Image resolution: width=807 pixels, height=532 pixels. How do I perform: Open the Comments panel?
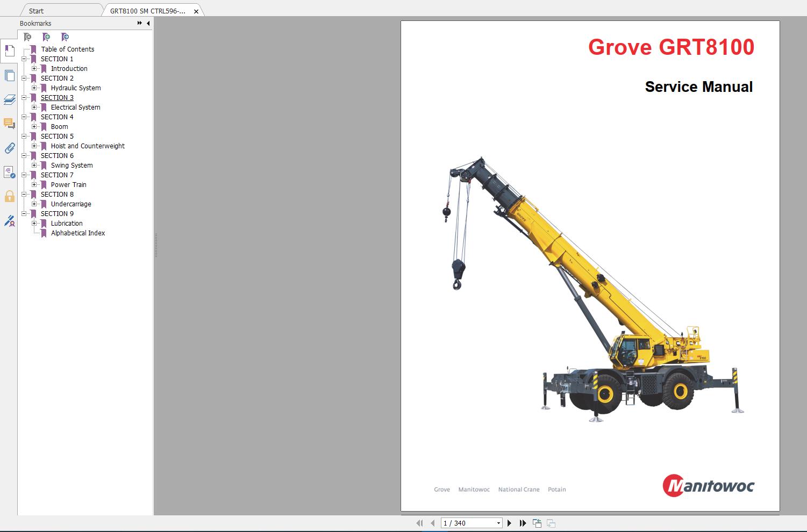pos(9,124)
